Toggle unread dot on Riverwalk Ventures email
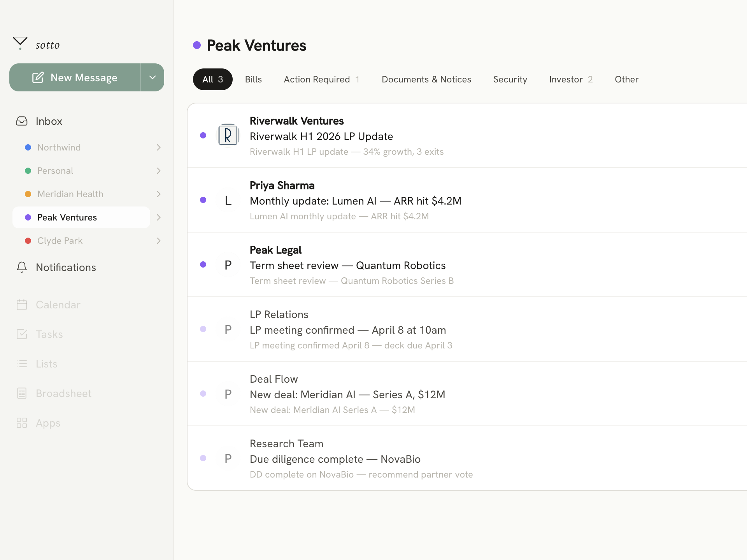The height and width of the screenshot is (560, 747). click(203, 135)
